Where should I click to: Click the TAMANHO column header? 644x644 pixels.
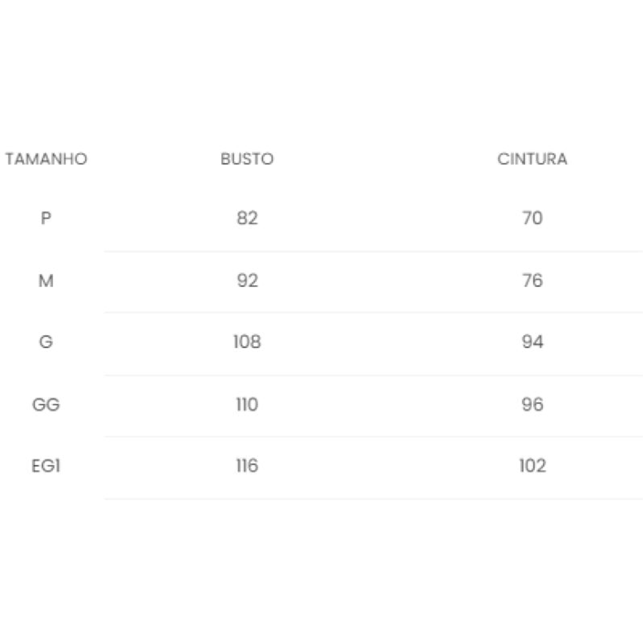[x=46, y=159]
